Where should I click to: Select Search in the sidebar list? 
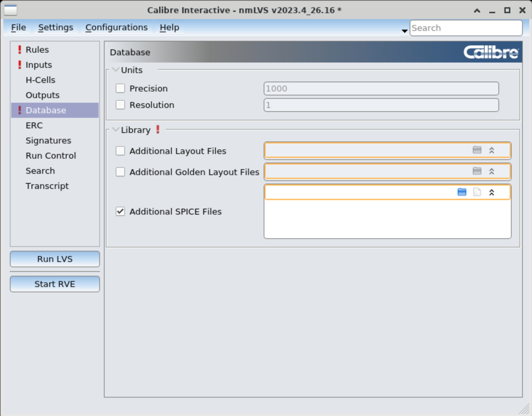pos(55,171)
